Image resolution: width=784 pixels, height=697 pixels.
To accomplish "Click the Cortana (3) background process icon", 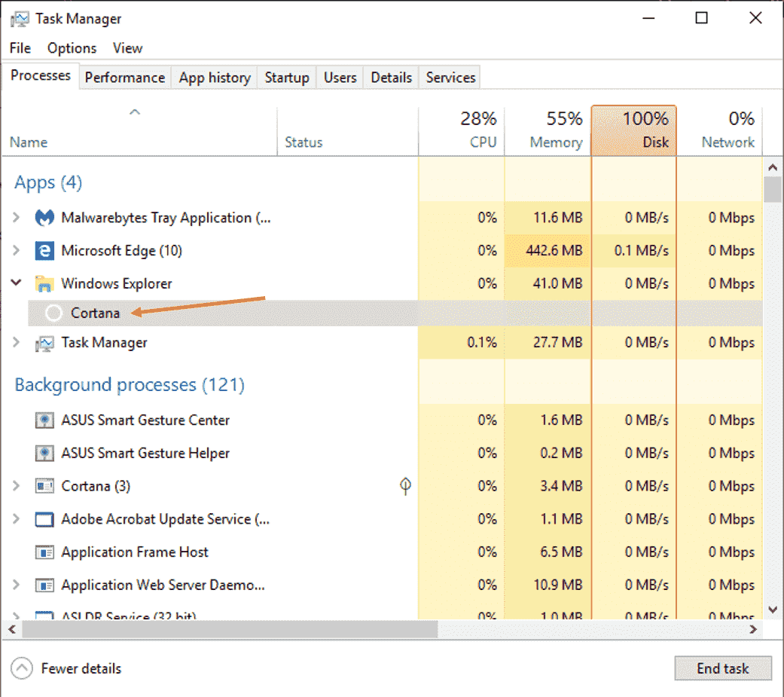I will point(44,486).
